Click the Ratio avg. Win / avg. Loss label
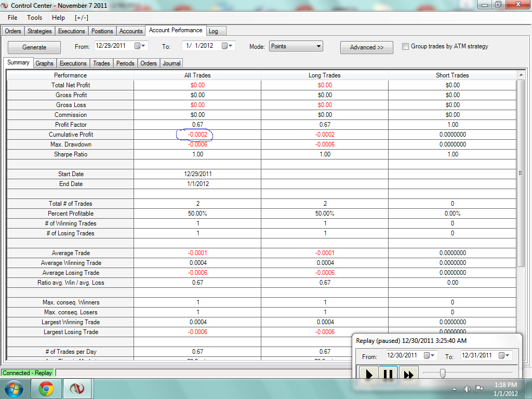Screen dimensions: 532x399 71,283
